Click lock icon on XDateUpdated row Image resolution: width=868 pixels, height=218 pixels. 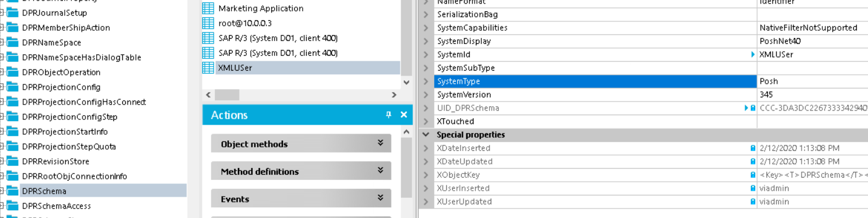[x=753, y=162]
